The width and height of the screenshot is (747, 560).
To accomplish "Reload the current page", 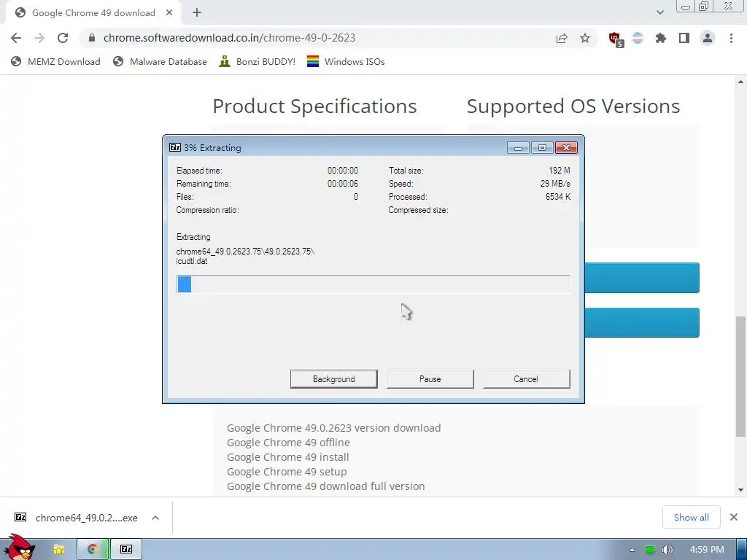I will click(x=63, y=38).
